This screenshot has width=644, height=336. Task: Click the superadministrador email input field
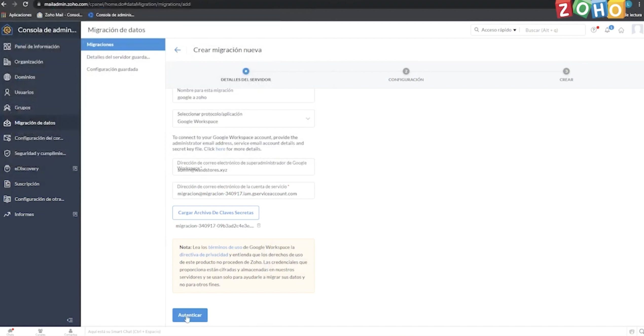pos(243,167)
